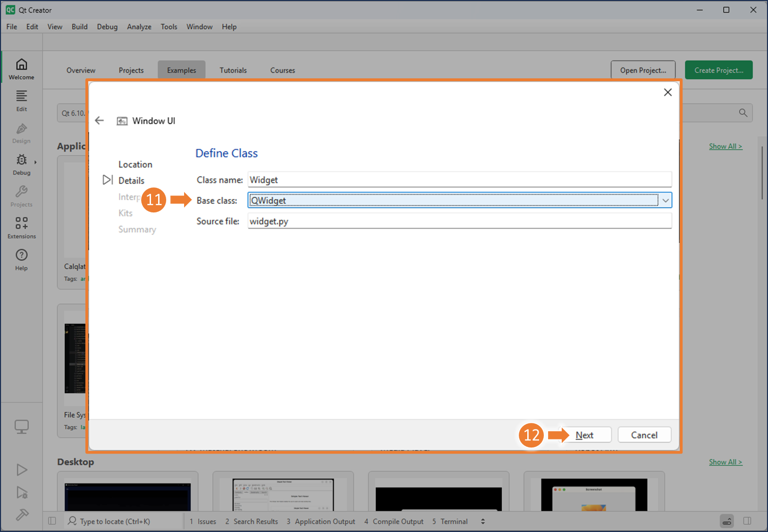Click the Cancel button

[644, 435]
